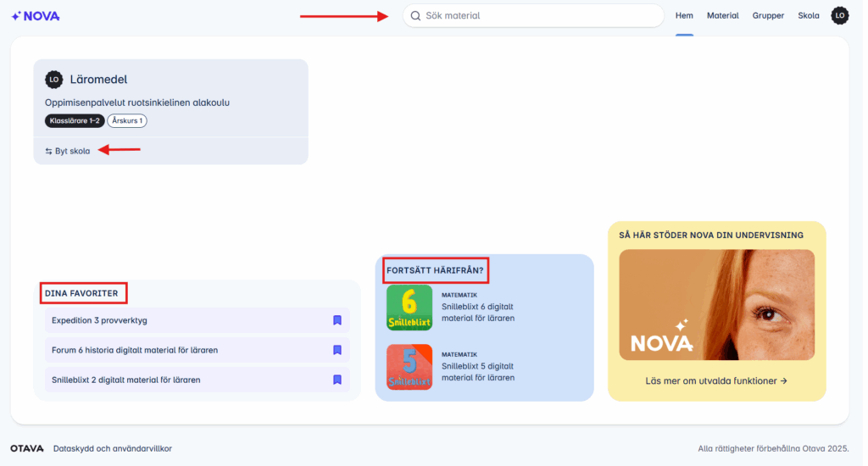The height and width of the screenshot is (466, 868).
Task: Click Läs mer om utvalda funktioner link
Action: pos(716,380)
